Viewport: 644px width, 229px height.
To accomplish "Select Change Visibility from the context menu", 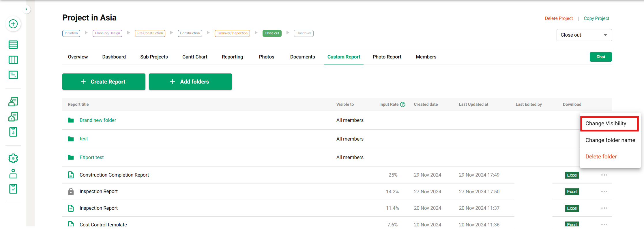I will [x=606, y=124].
